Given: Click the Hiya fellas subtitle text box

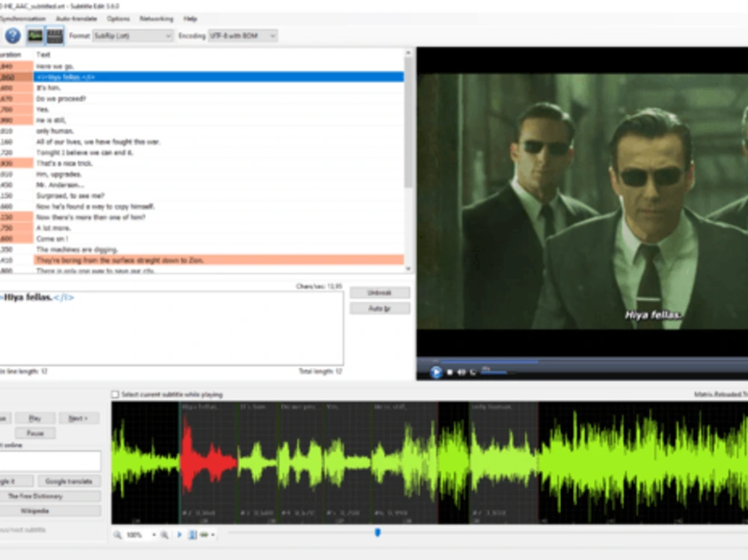Looking at the screenshot, I should click(171, 328).
